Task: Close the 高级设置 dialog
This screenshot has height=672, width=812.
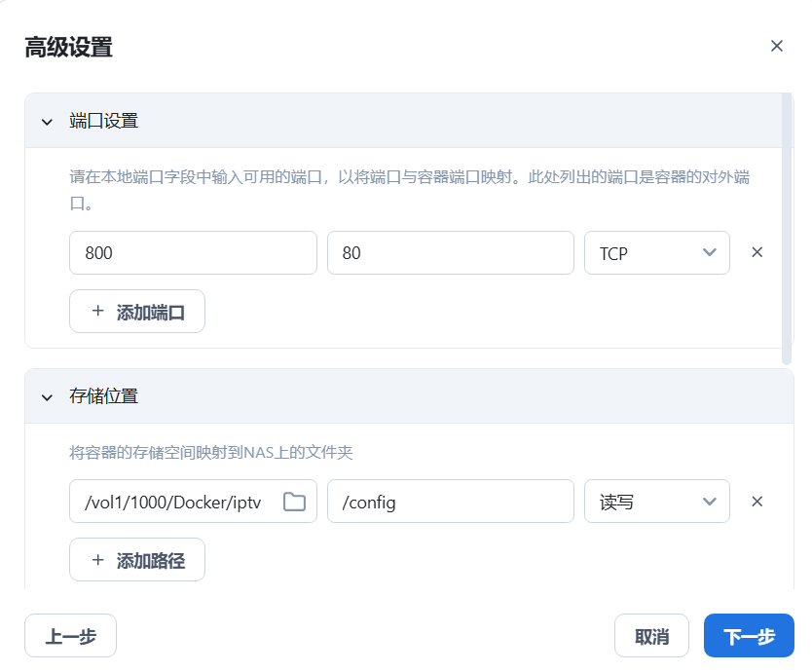Action: point(776,46)
